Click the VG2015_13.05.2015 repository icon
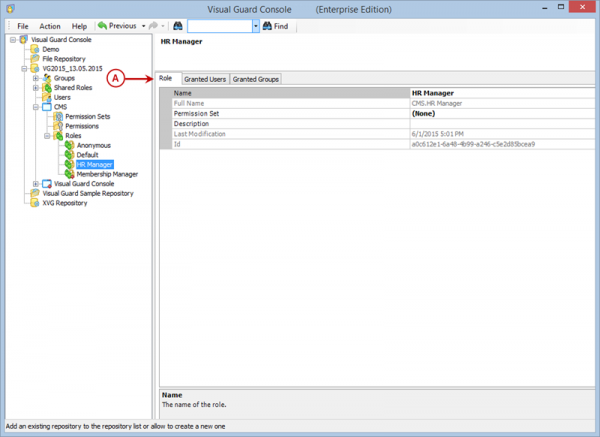This screenshot has width=600, height=437. (x=35, y=68)
